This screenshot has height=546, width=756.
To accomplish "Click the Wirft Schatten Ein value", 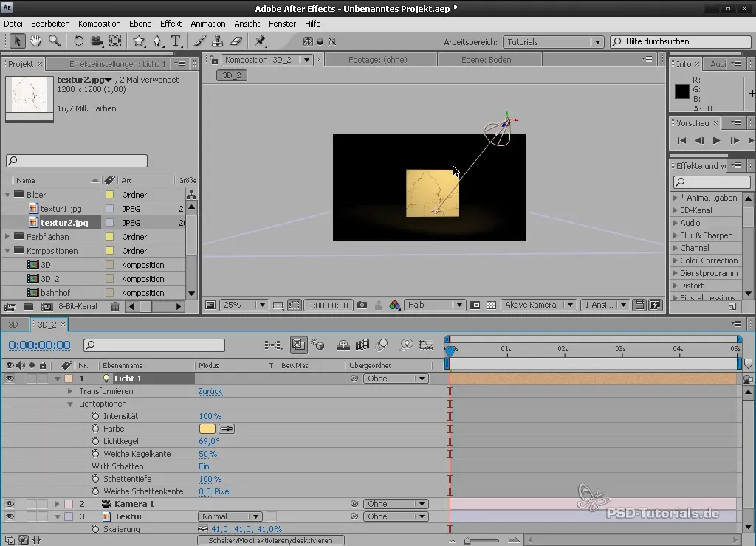I will click(x=204, y=466).
